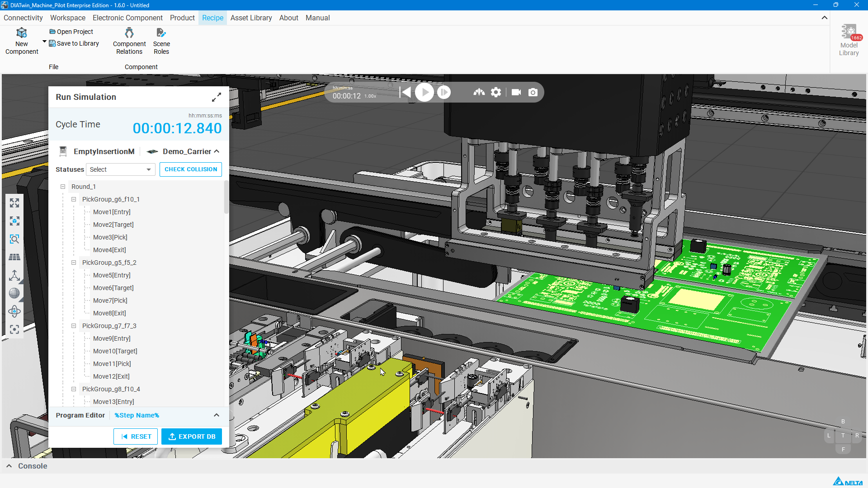The height and width of the screenshot is (488, 868).
Task: Expand the Run Simulation panel
Action: click(x=217, y=97)
